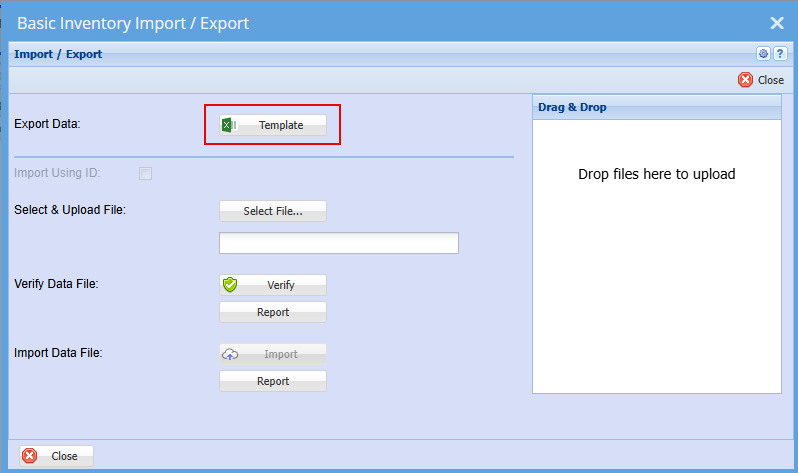Click the Export Data label

pos(47,124)
